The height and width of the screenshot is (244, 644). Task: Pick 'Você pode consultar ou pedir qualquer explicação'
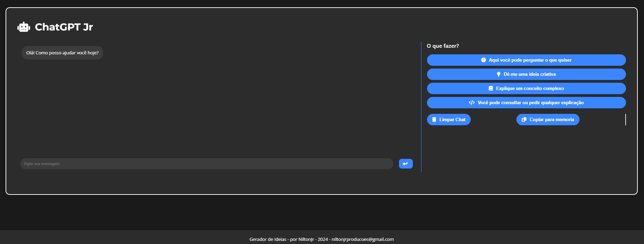(531, 102)
